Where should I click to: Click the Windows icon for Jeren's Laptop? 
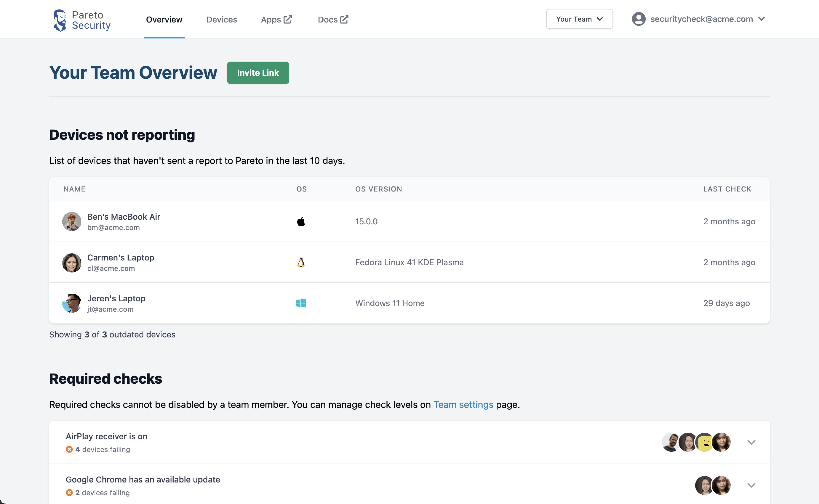pos(301,303)
